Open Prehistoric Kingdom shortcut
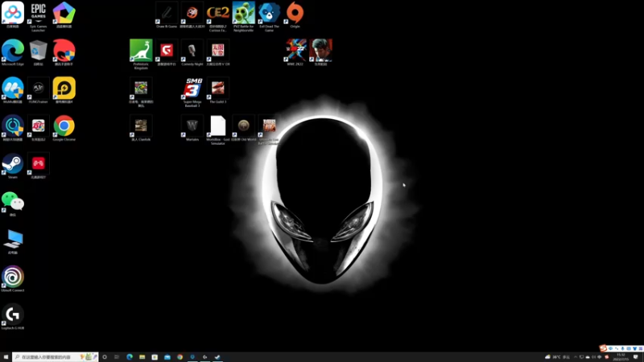Image resolution: width=644 pixels, height=362 pixels. pyautogui.click(x=141, y=54)
